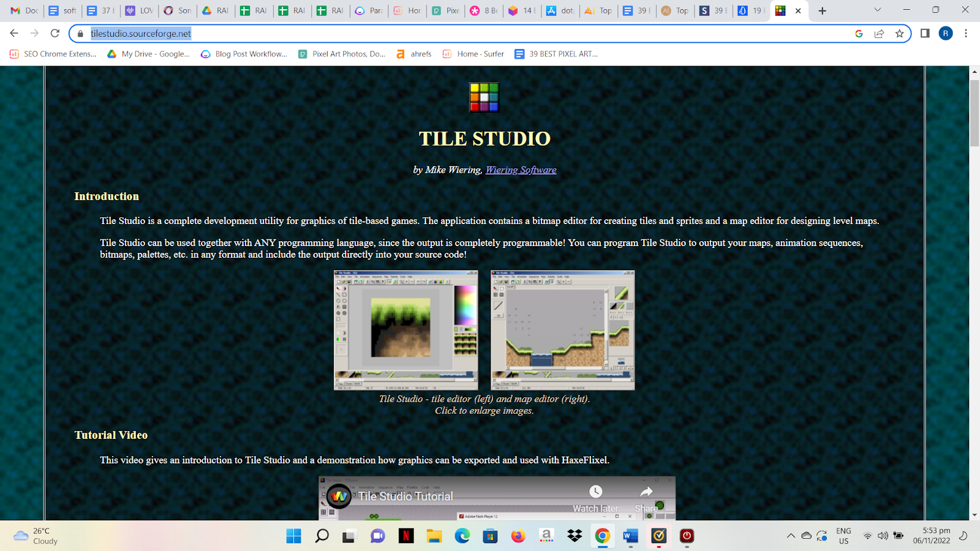Viewport: 980px width, 551px height.
Task: Switch to the "soft" Docs tab
Action: [62, 10]
